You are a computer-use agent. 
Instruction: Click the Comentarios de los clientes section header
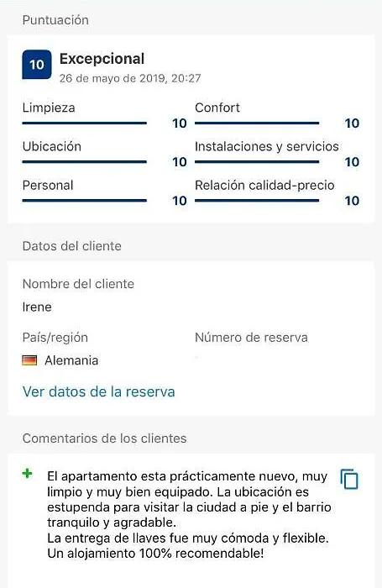tap(105, 438)
